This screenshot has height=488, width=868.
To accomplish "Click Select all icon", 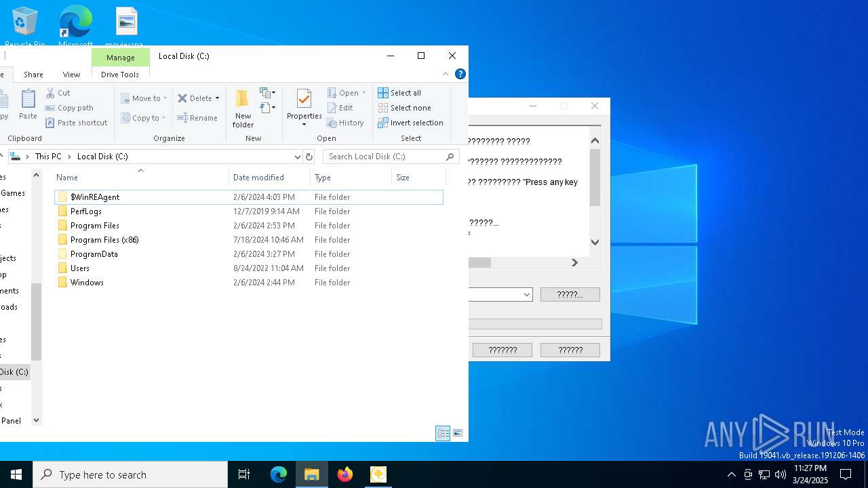I will (x=383, y=93).
